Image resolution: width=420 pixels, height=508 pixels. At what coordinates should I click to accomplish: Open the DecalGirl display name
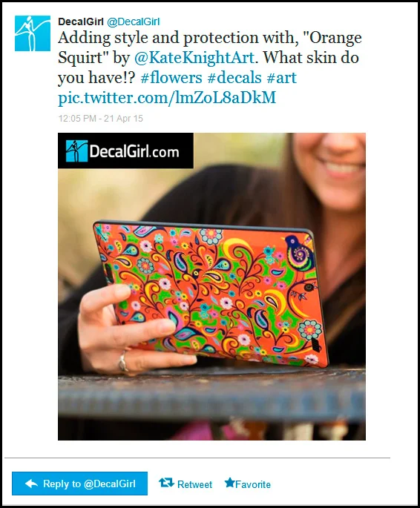click(81, 22)
